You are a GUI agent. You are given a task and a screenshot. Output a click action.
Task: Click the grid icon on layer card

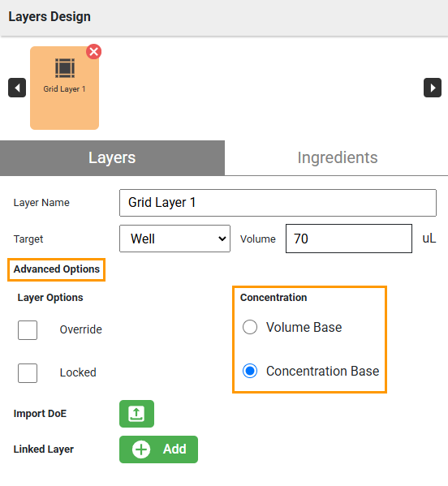pyautogui.click(x=65, y=68)
